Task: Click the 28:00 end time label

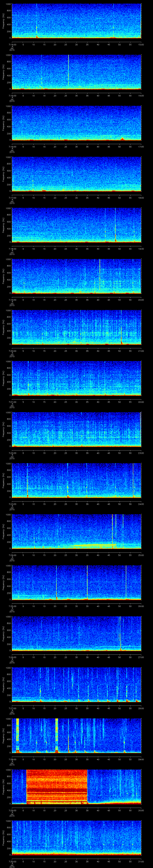Action: tap(141, 708)
